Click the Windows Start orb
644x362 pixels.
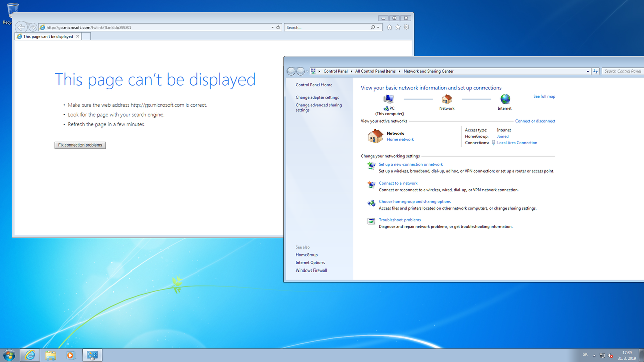(x=9, y=355)
